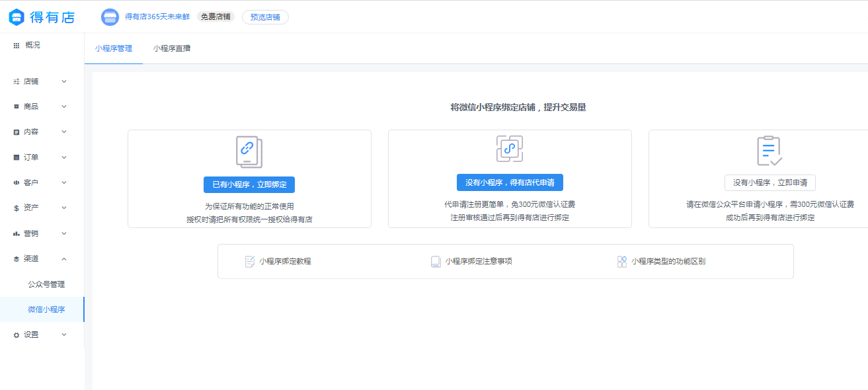Viewport: 868px width, 390px height.
Task: Click 没有小程序，立即申请 button
Action: pyautogui.click(x=770, y=182)
